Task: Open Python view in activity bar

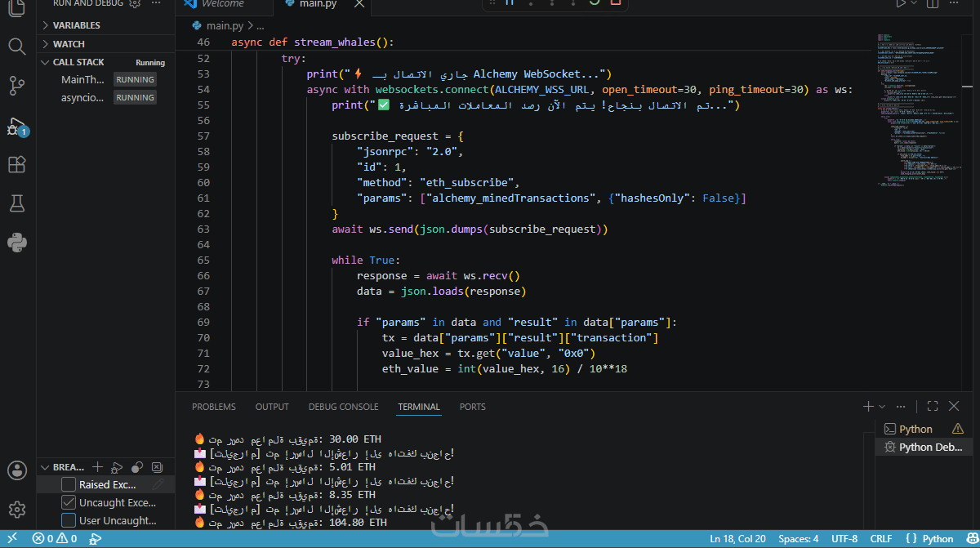Action: click(16, 242)
